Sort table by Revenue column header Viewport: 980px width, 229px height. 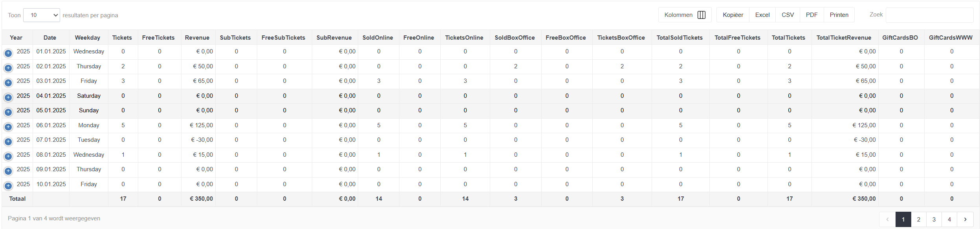coord(197,38)
